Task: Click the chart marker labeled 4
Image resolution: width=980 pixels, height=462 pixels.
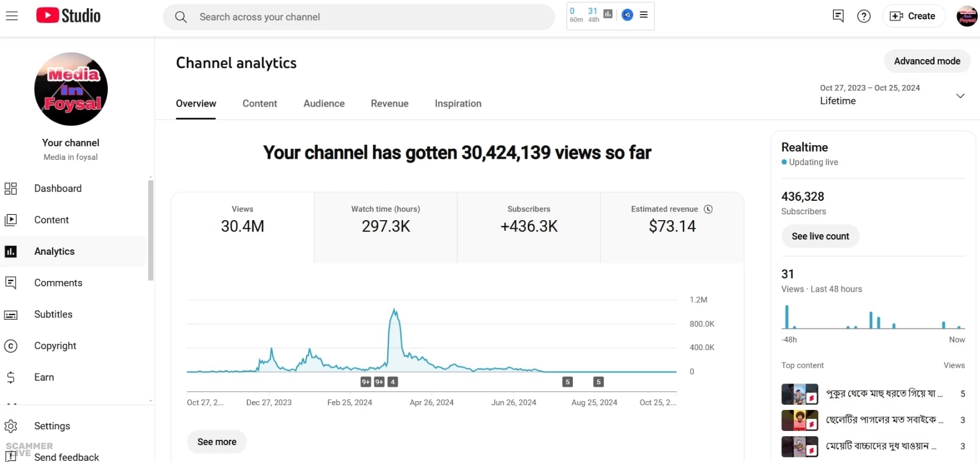Action: (x=393, y=382)
